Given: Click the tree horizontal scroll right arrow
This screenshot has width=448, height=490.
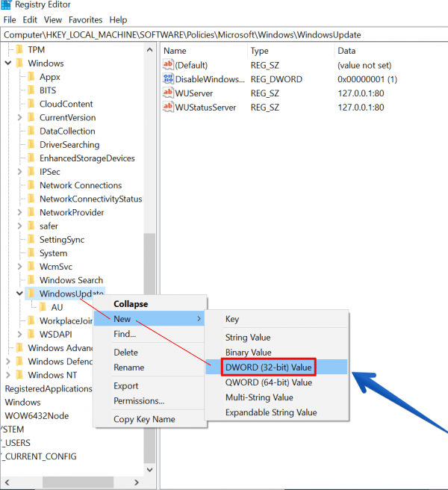Looking at the screenshot, I should [x=136, y=483].
